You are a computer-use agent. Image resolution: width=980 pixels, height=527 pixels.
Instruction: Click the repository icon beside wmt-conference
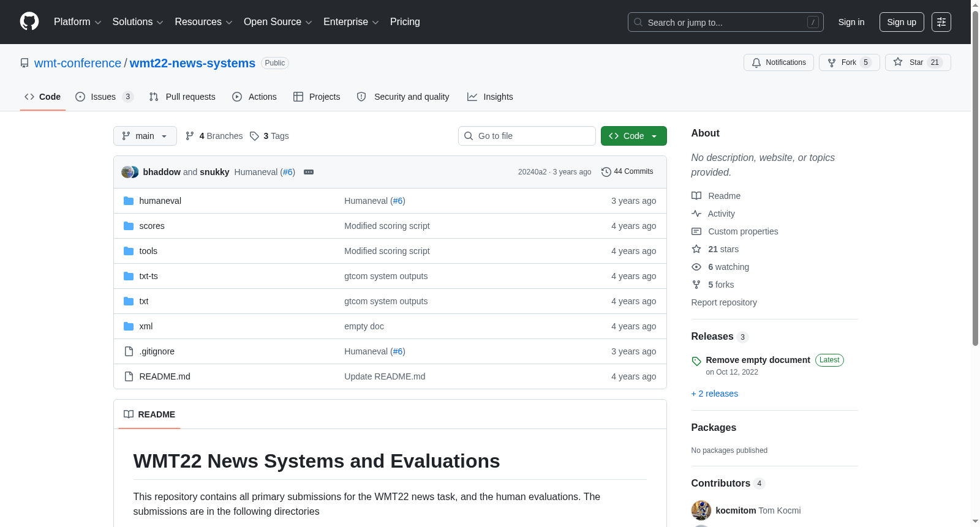pos(24,63)
